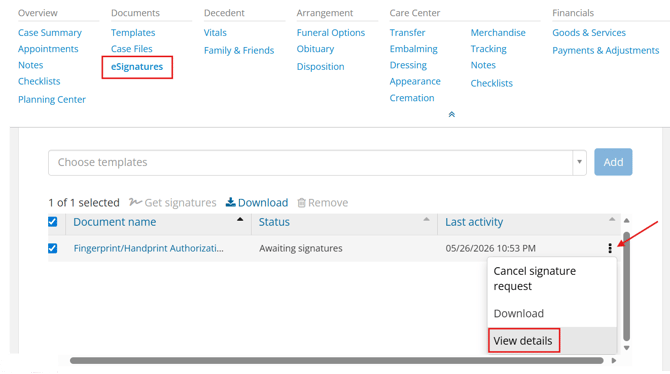
Task: Click the Document name column header
Action: (x=115, y=222)
